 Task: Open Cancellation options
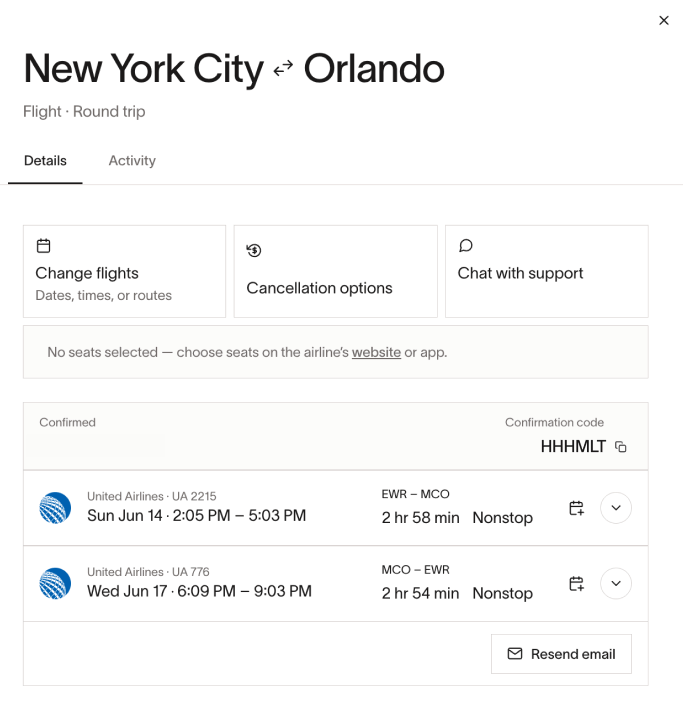tap(336, 271)
